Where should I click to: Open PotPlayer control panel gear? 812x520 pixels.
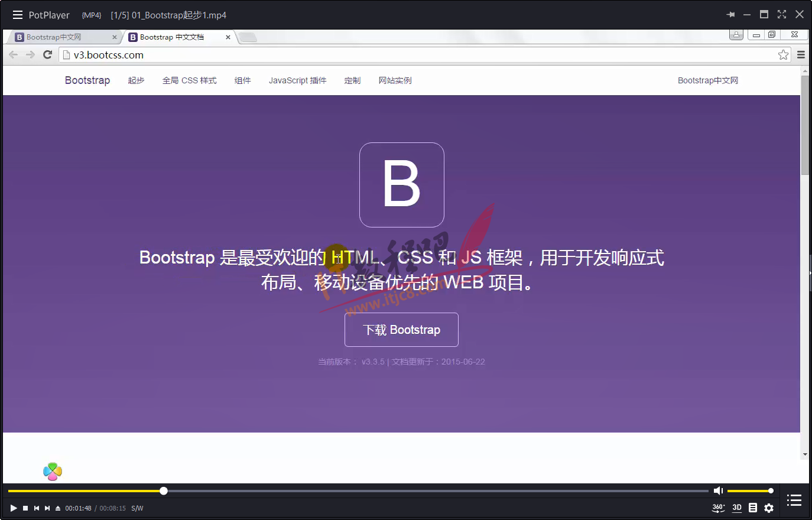tap(769, 508)
